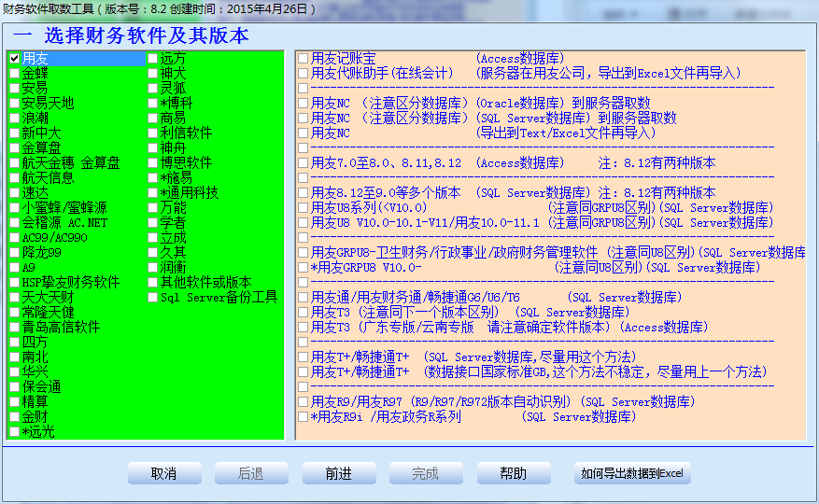The height and width of the screenshot is (504, 819).
Task: Enable HSP挚友财务软件 checkbox
Action: coord(15,283)
